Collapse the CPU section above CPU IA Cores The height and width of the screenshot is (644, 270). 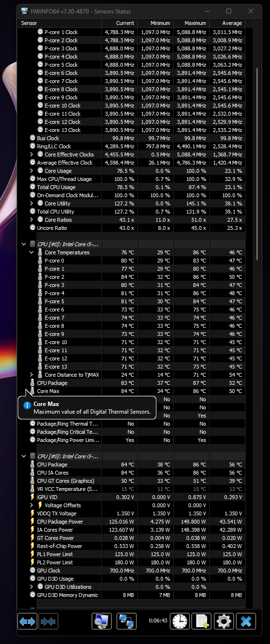pos(24,456)
